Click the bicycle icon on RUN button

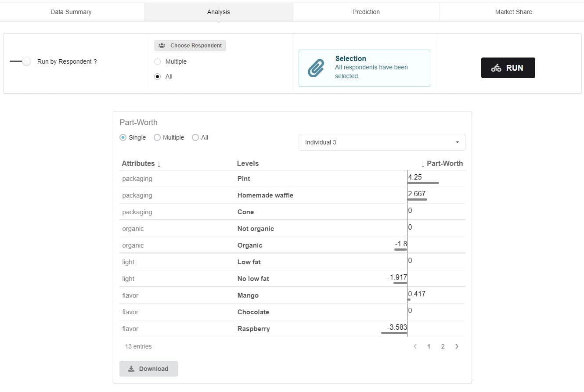(x=496, y=68)
